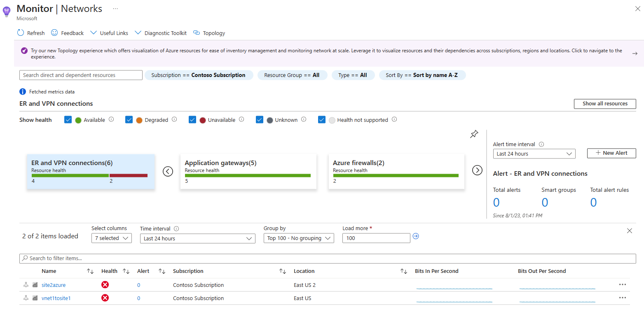Image resolution: width=644 pixels, height=312 pixels.
Task: Switch to the Azure firewalls card
Action: click(396, 171)
